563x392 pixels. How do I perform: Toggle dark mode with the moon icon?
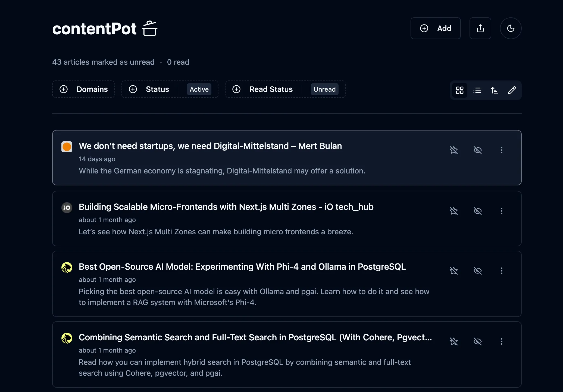(x=511, y=28)
